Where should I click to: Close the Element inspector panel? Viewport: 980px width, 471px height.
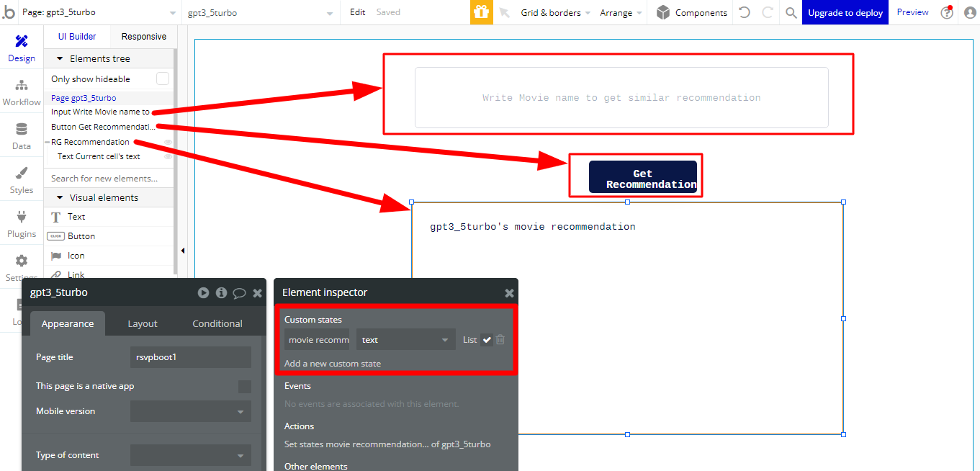pos(509,293)
